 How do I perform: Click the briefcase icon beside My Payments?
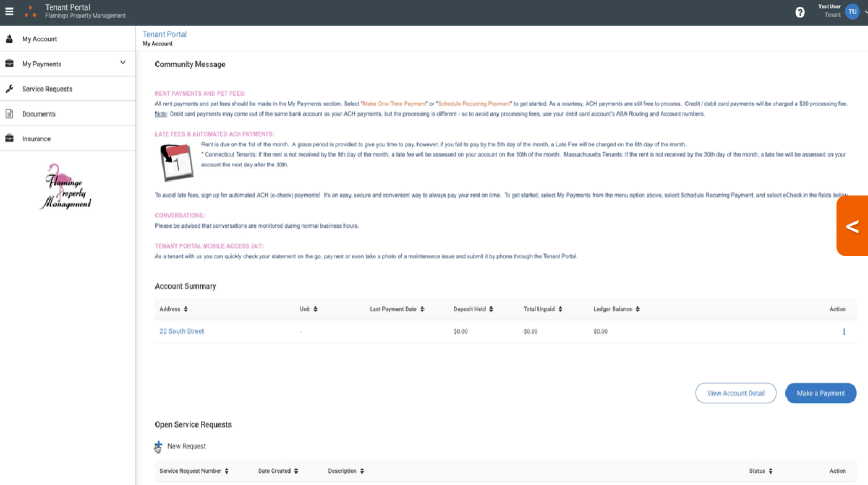(x=9, y=63)
